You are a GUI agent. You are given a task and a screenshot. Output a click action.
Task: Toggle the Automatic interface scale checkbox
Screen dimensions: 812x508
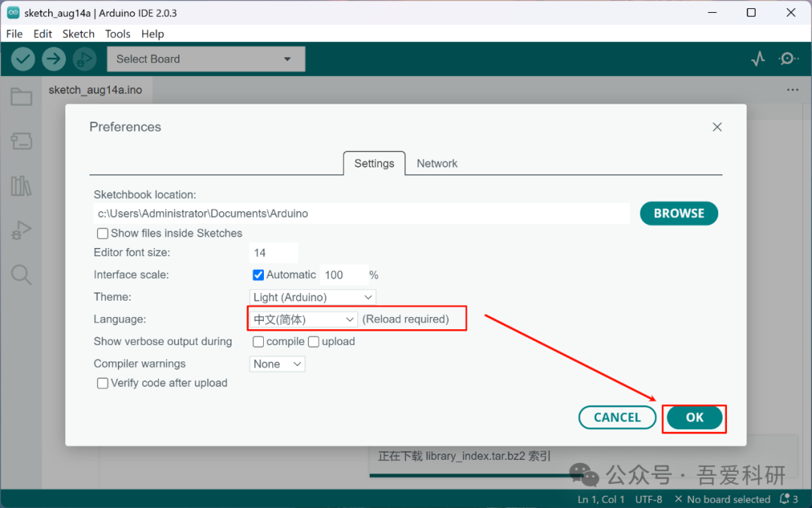click(x=258, y=275)
